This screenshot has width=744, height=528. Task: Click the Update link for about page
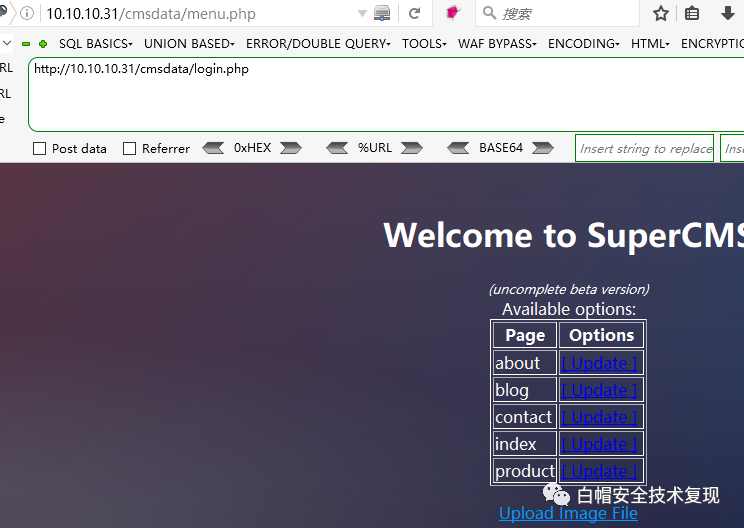tap(599, 363)
